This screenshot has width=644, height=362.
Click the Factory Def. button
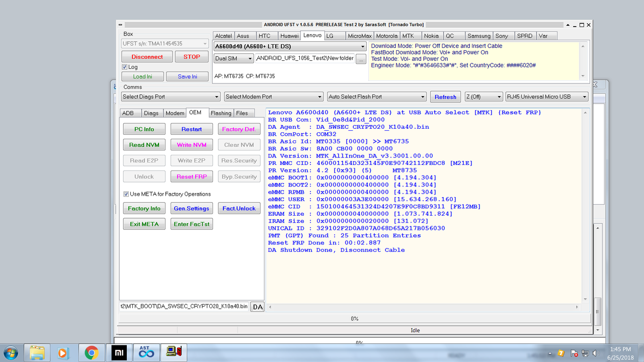coord(239,129)
